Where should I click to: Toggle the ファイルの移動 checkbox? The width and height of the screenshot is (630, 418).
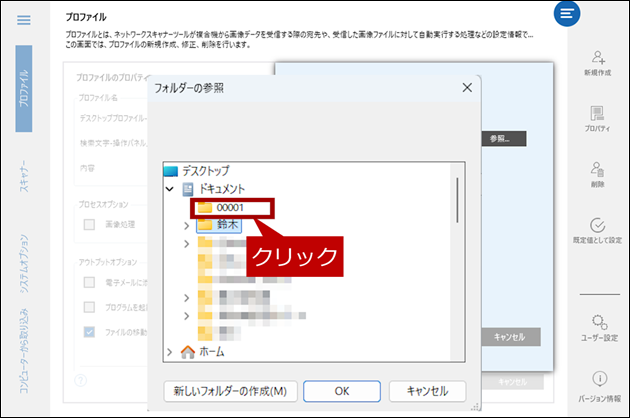coord(89,332)
